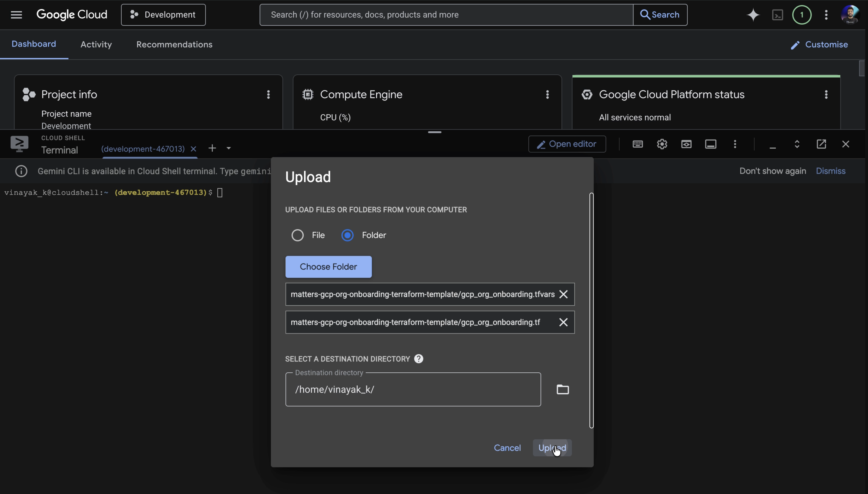Focus the resource search input field
This screenshot has width=868, height=494.
coord(446,14)
